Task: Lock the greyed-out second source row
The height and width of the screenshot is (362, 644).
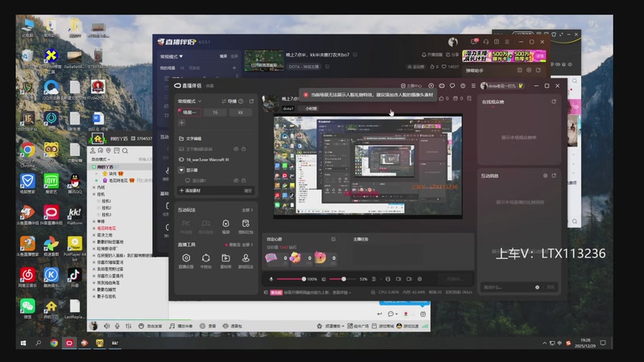Action: tap(244, 149)
